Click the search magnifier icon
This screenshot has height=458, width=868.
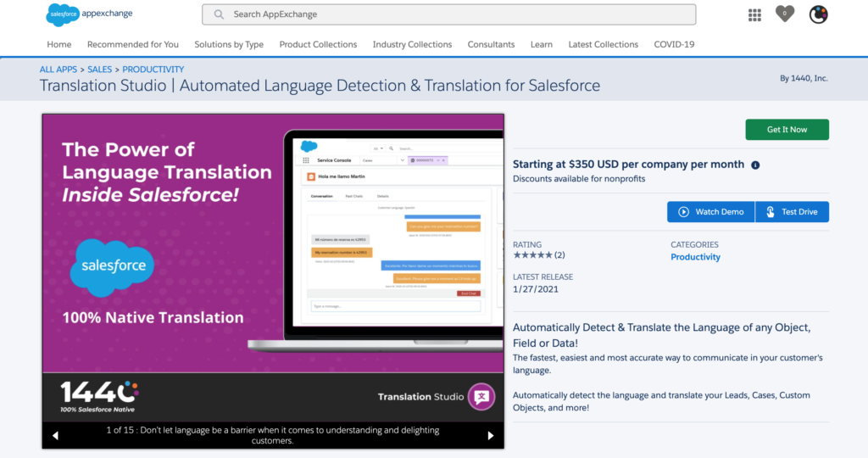coord(220,14)
